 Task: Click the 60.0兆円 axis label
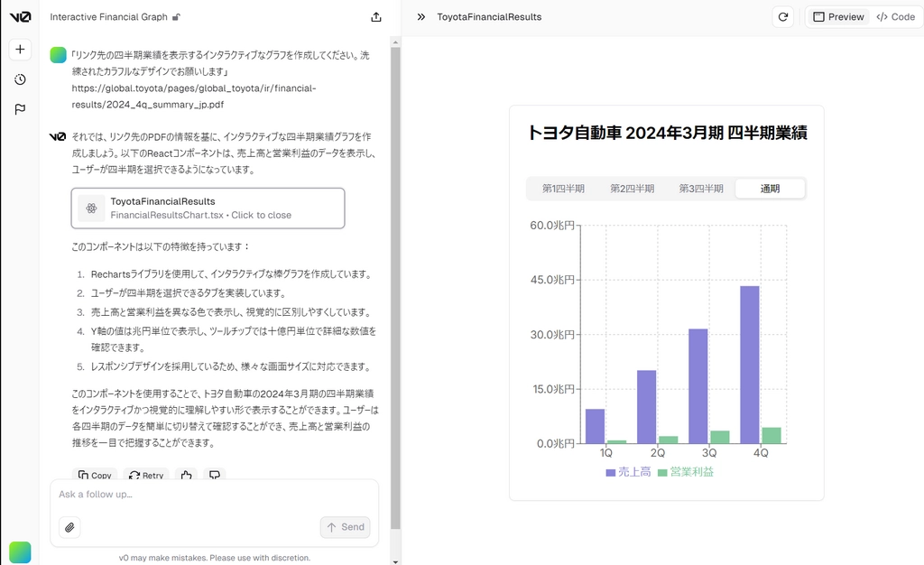[552, 226]
